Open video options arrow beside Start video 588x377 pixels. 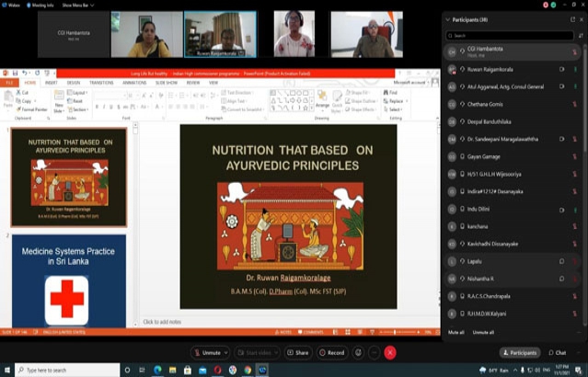[277, 352]
